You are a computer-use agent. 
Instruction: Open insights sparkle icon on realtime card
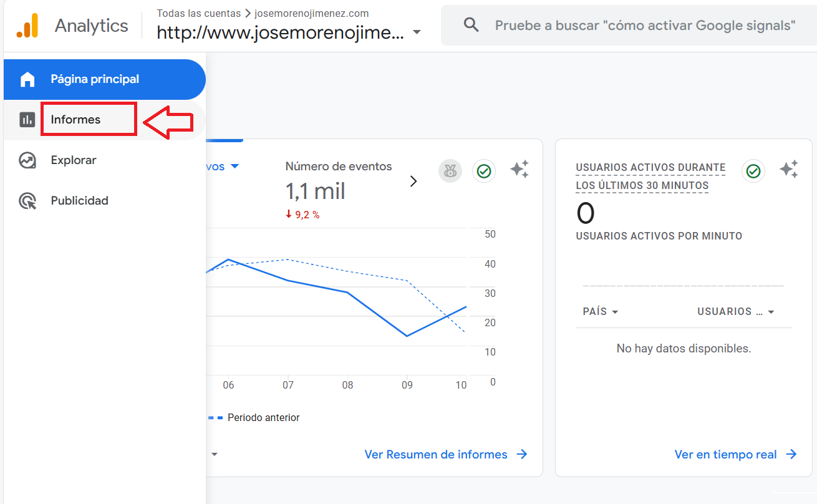click(x=789, y=169)
